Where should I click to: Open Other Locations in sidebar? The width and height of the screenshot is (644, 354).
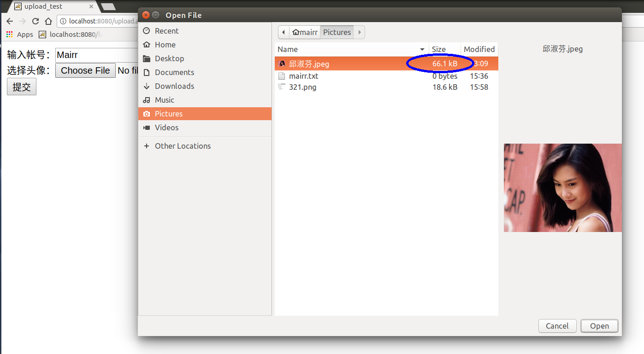tap(205, 146)
